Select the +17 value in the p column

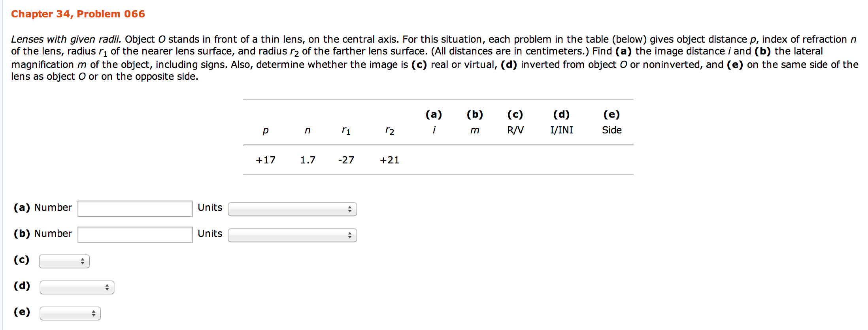click(x=265, y=160)
